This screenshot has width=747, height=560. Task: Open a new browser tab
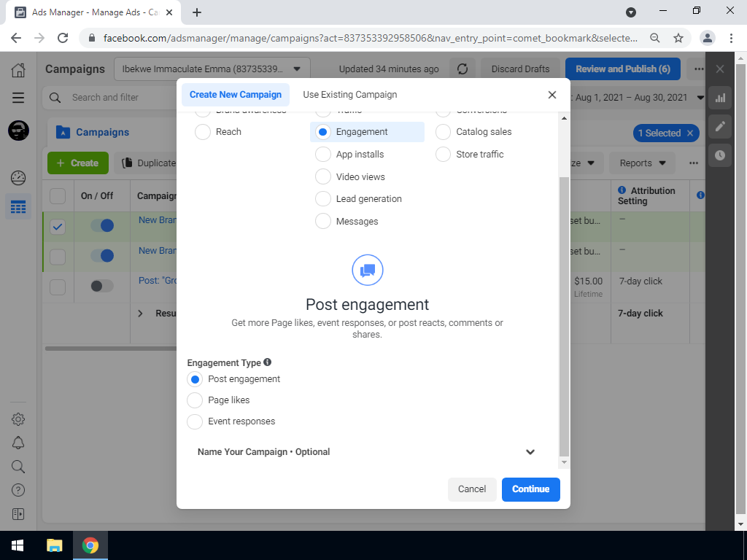[x=197, y=12]
